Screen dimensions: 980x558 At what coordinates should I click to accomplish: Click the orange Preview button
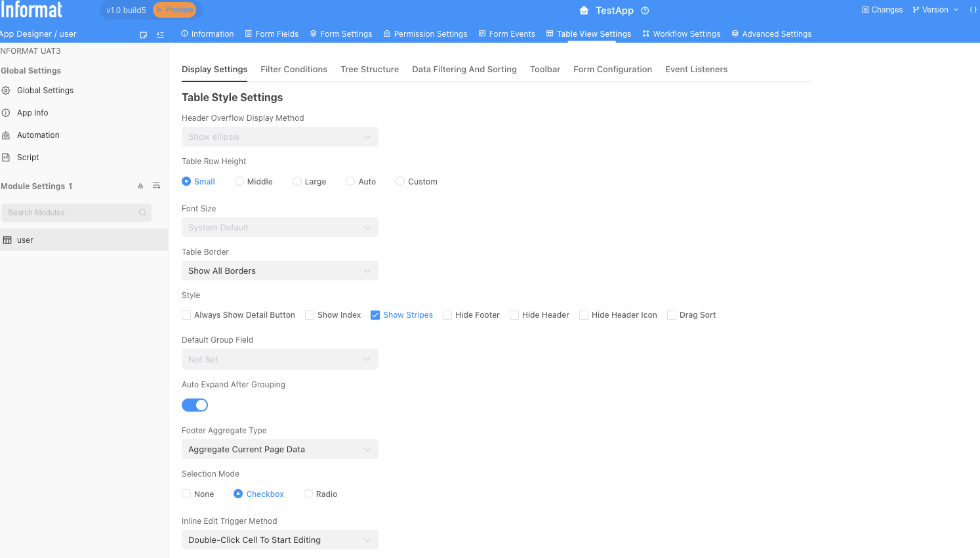[174, 10]
